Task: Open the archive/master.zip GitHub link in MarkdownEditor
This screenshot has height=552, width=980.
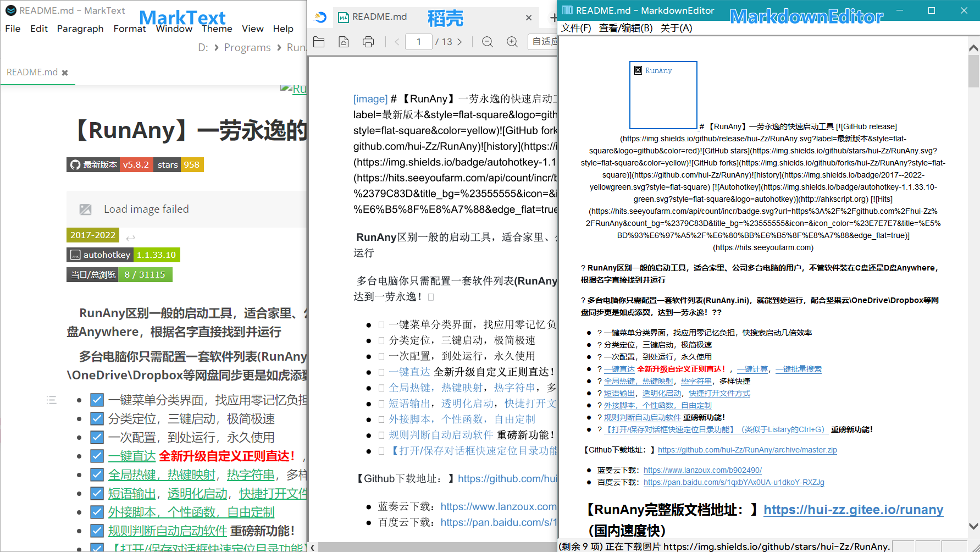Action: coord(748,450)
